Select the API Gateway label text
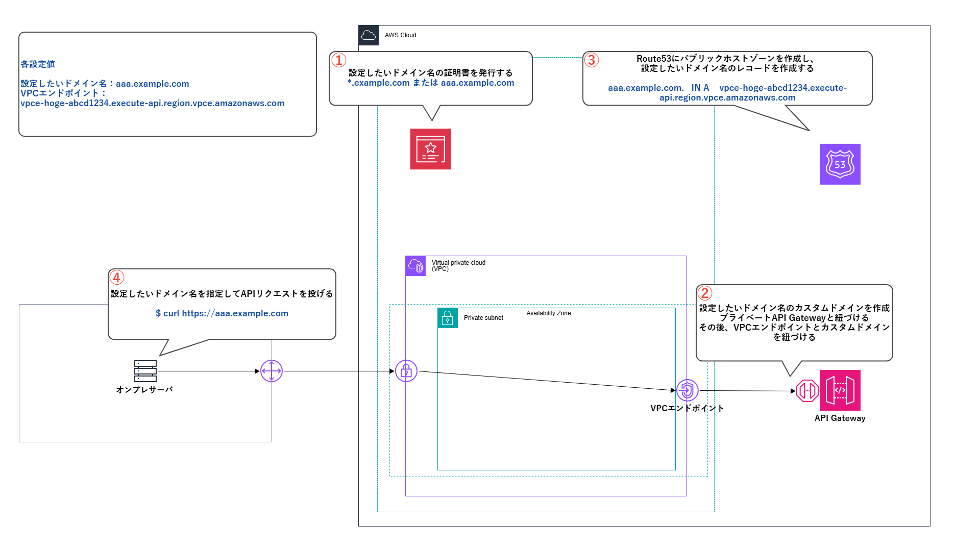 click(x=840, y=418)
